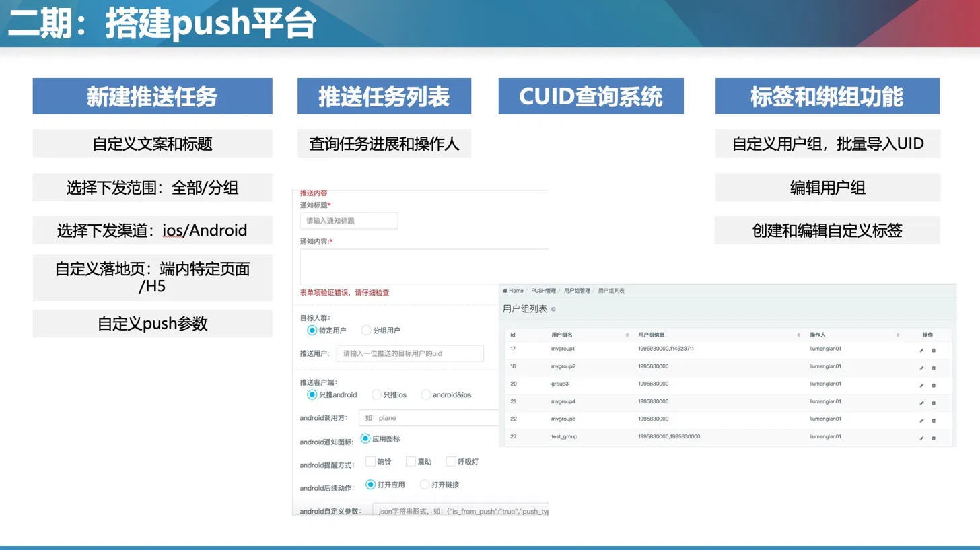Click the 推送用户 uid input field
This screenshot has height=550, width=980.
[410, 353]
